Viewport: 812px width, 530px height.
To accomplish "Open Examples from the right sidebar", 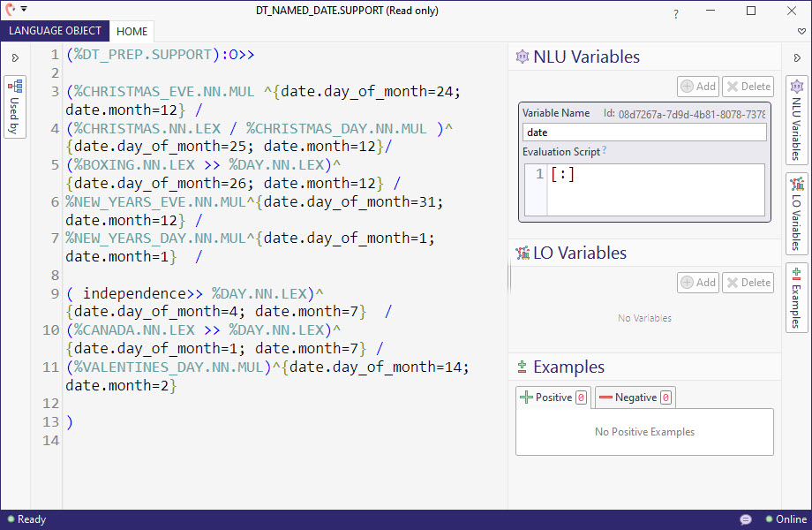I will tap(797, 298).
